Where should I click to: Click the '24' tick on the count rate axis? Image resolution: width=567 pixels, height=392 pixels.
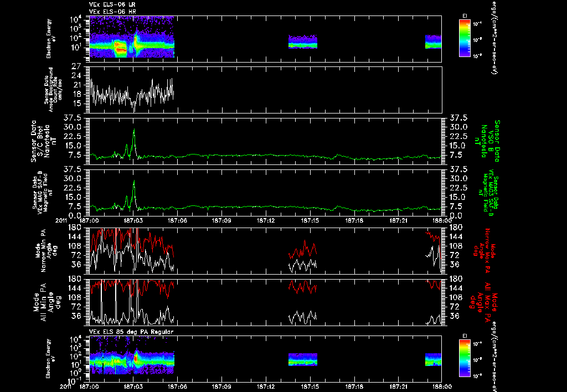pyautogui.click(x=76, y=76)
